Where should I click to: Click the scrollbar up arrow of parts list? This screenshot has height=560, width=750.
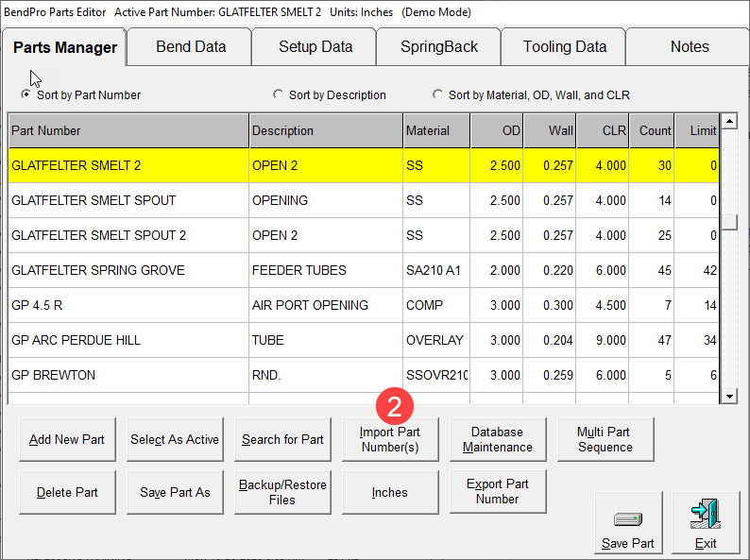[729, 121]
